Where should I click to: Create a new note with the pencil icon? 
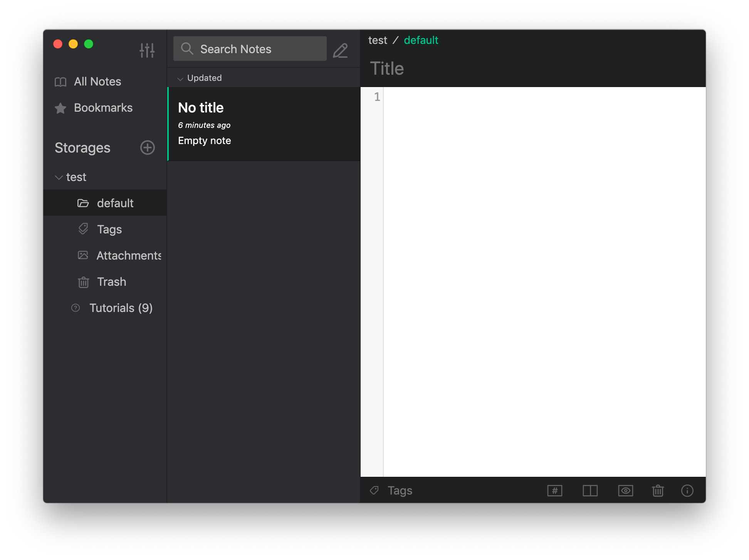pos(340,50)
